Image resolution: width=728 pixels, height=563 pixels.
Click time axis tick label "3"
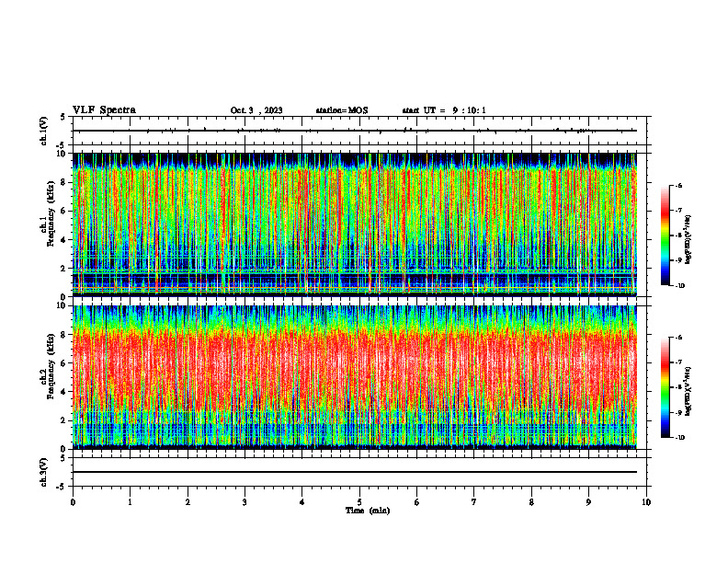click(245, 502)
